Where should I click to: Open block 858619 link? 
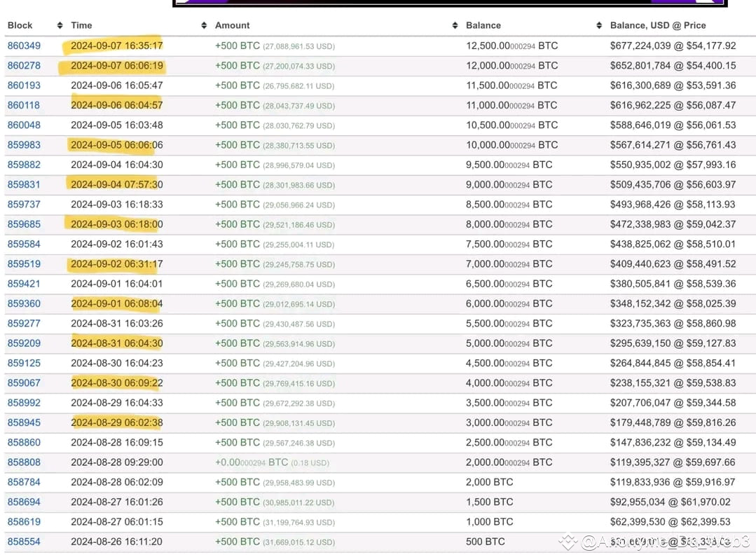(x=24, y=522)
